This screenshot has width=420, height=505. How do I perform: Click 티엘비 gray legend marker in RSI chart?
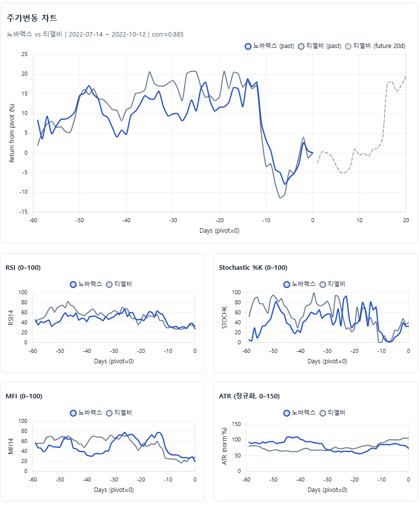pyautogui.click(x=109, y=284)
